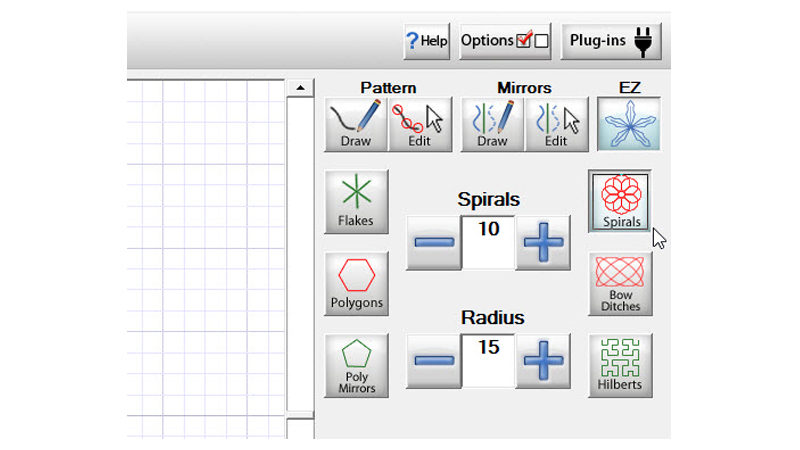Open the EZ snowflake design tool
800x450 pixels.
[628, 123]
